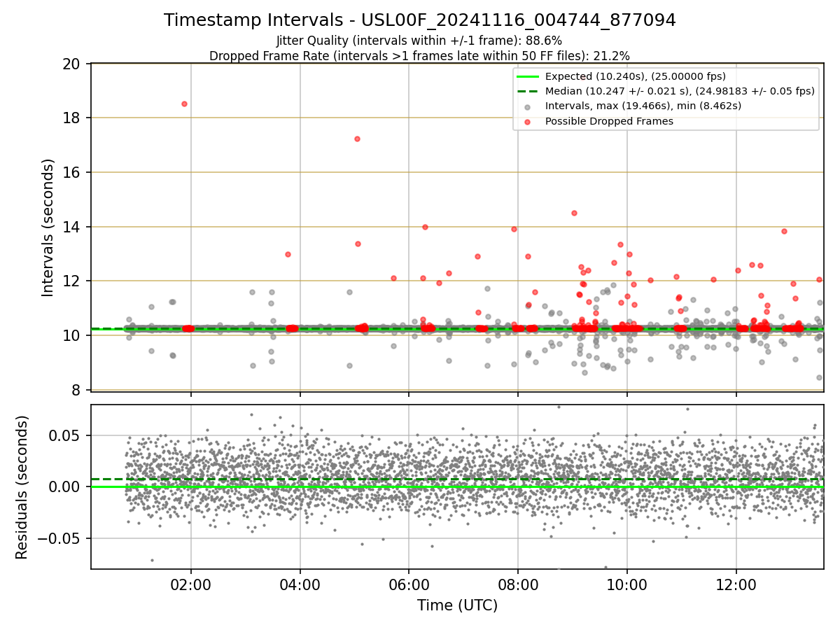Click the red dot marker in the legend
840x630 pixels.
(x=527, y=122)
